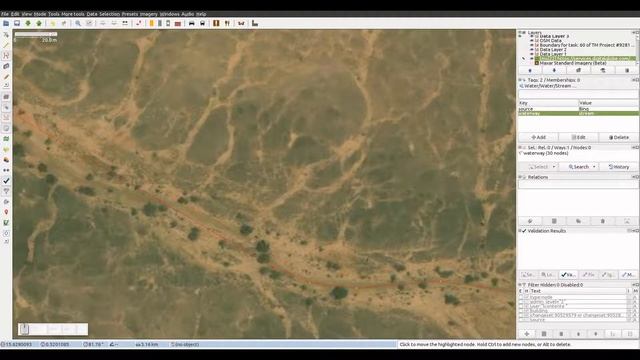This screenshot has height=360, width=640.
Task: Click the Upload data green arrow icon
Action: [39, 23]
